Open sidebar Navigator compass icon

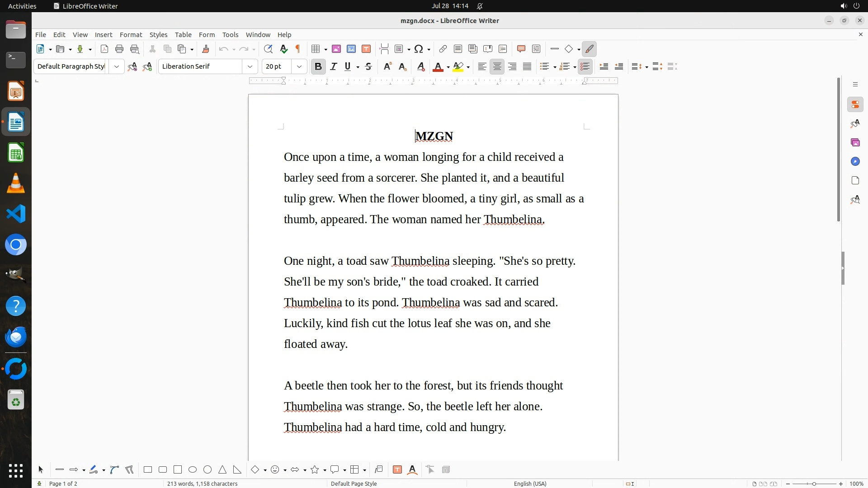855,162
